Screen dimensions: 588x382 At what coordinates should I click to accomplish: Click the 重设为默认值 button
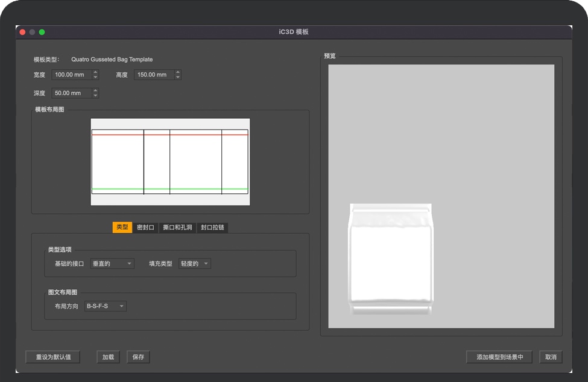[x=53, y=357]
